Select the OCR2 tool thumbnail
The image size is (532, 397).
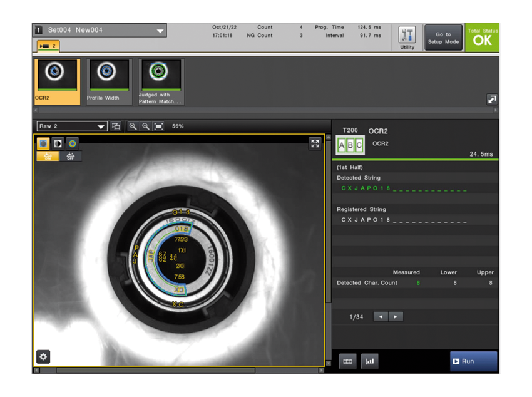(58, 82)
